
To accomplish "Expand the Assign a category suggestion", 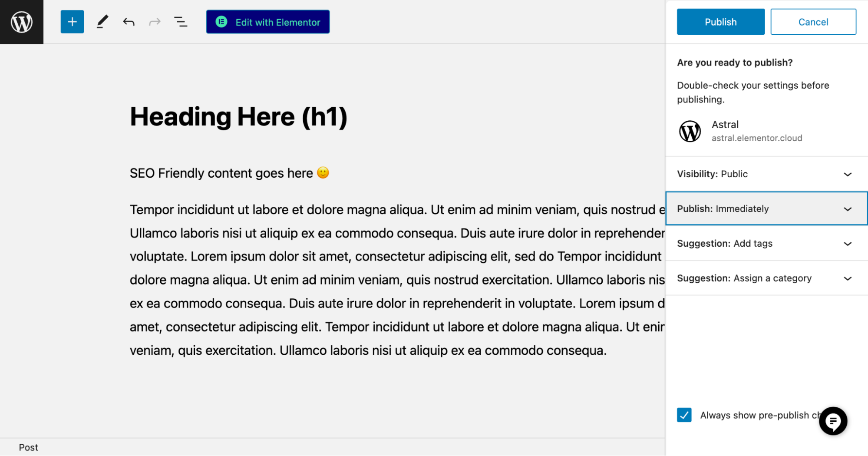I will click(766, 278).
